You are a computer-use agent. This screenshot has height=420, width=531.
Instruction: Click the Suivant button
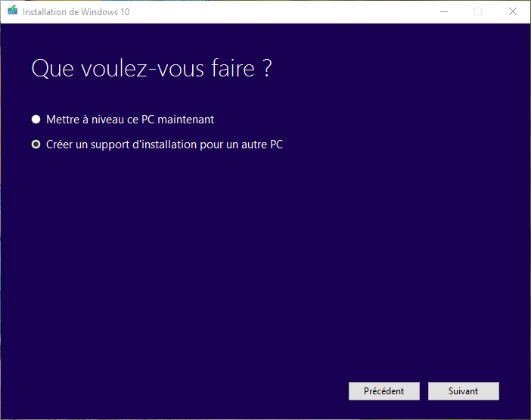coord(463,391)
